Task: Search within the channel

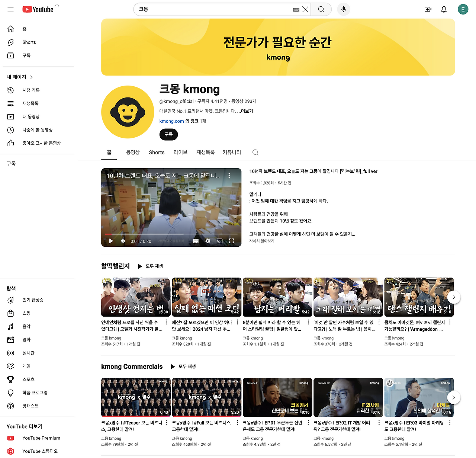Action: click(255, 153)
